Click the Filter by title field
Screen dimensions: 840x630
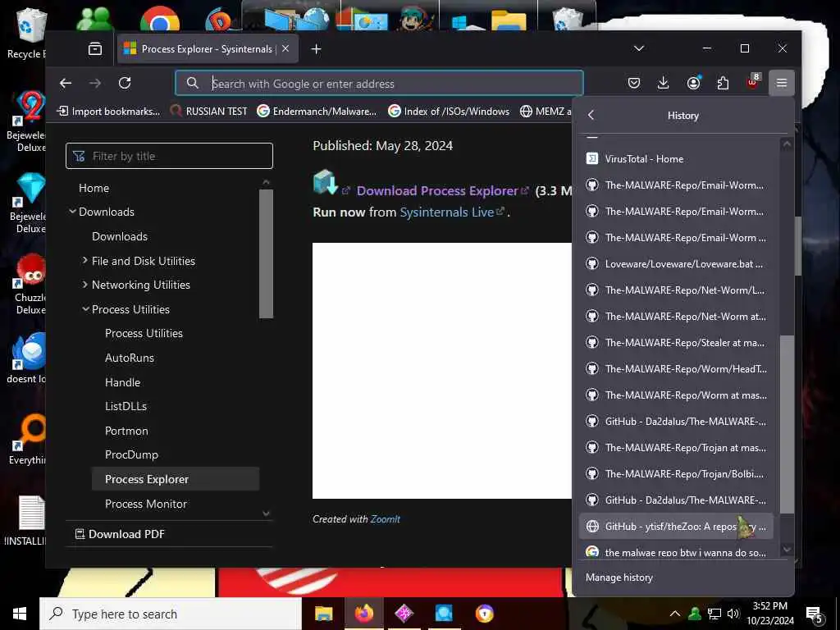(169, 156)
